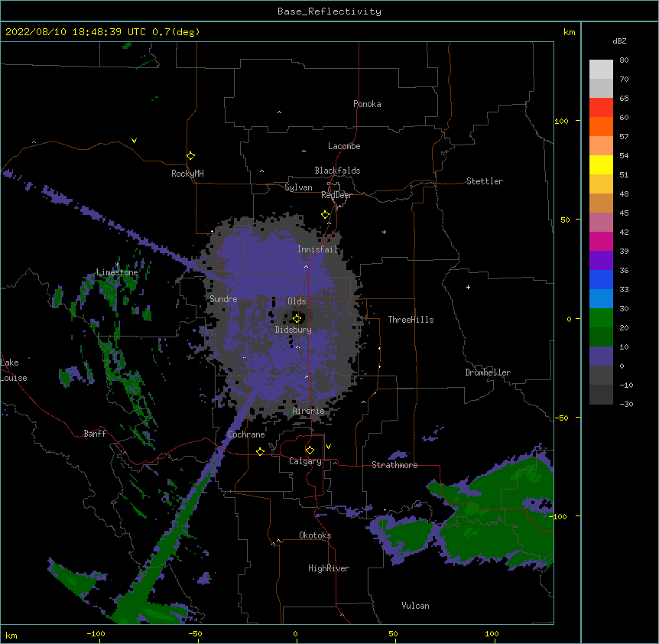Viewport: 659px width, 644px height.
Task: Click the Airdrie label
Action: pyautogui.click(x=308, y=411)
